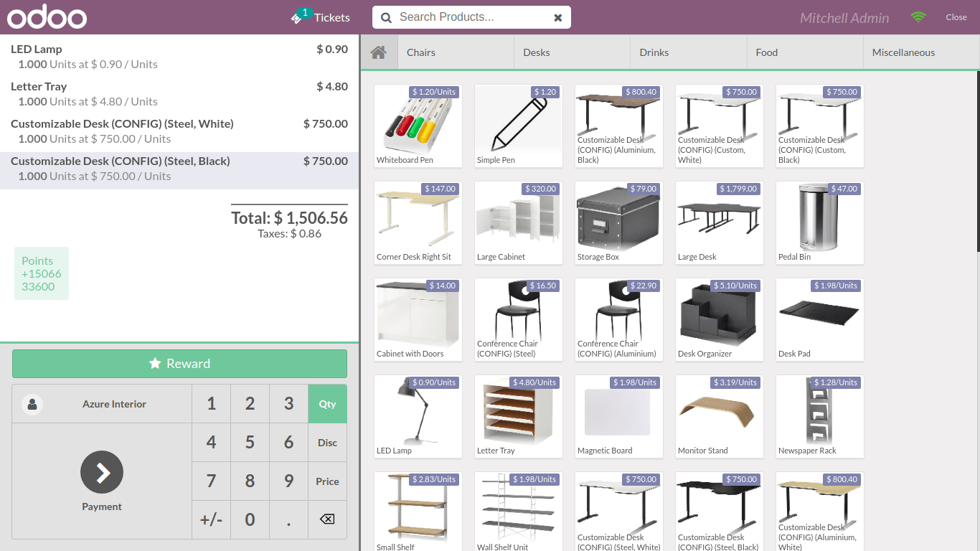Click the product list scrollbar

[978, 161]
